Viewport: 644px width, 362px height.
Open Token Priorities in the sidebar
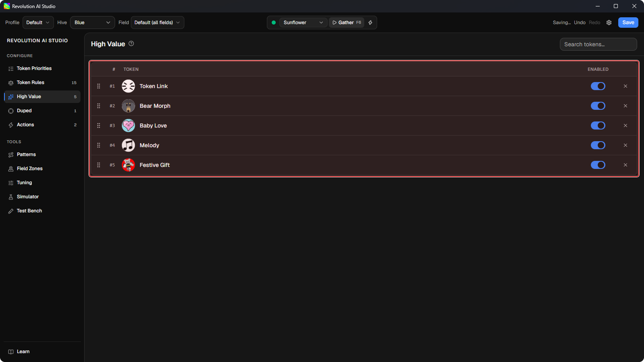(x=42, y=68)
